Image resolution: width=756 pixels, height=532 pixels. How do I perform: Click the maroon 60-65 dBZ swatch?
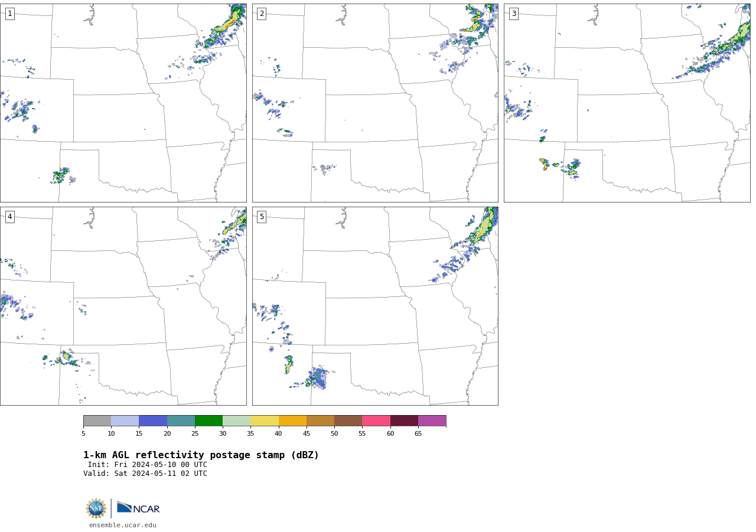point(404,421)
